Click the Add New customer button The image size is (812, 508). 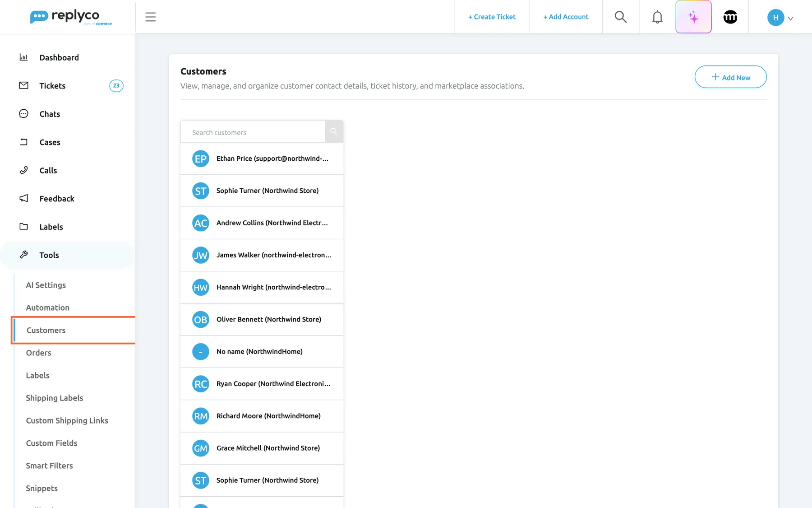pos(730,77)
